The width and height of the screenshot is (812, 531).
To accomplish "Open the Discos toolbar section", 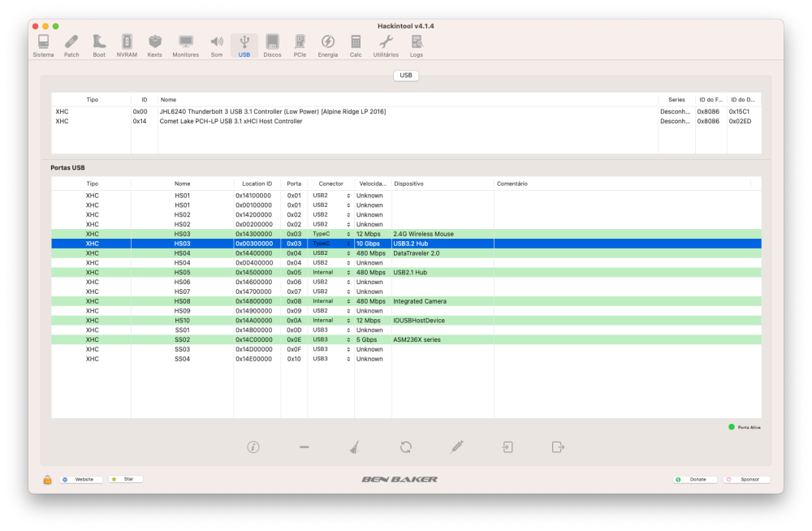I will click(272, 45).
